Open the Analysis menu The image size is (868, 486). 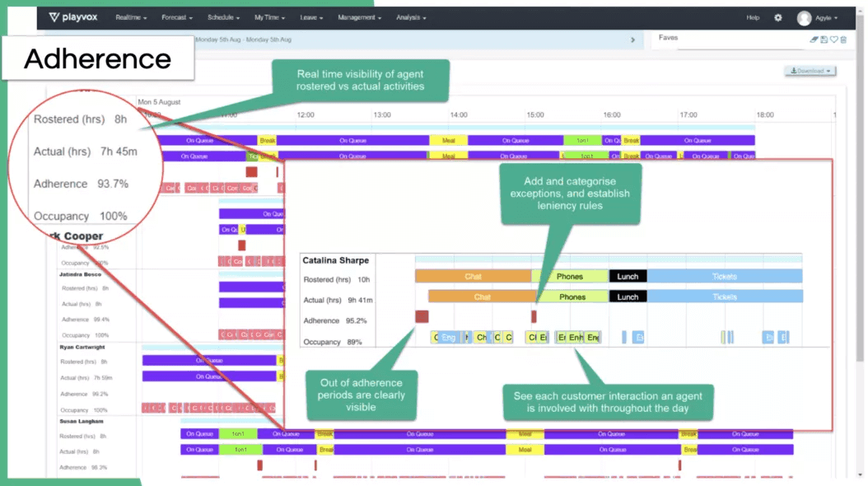pos(411,18)
